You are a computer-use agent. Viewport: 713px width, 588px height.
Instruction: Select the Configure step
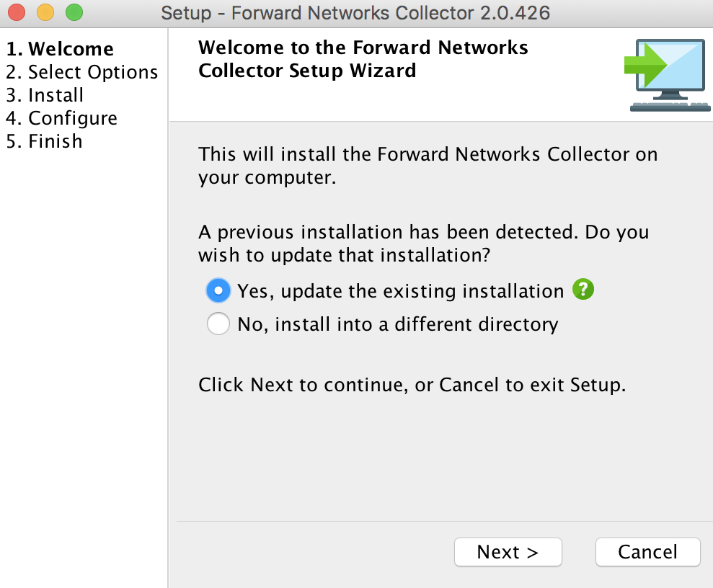click(63, 118)
